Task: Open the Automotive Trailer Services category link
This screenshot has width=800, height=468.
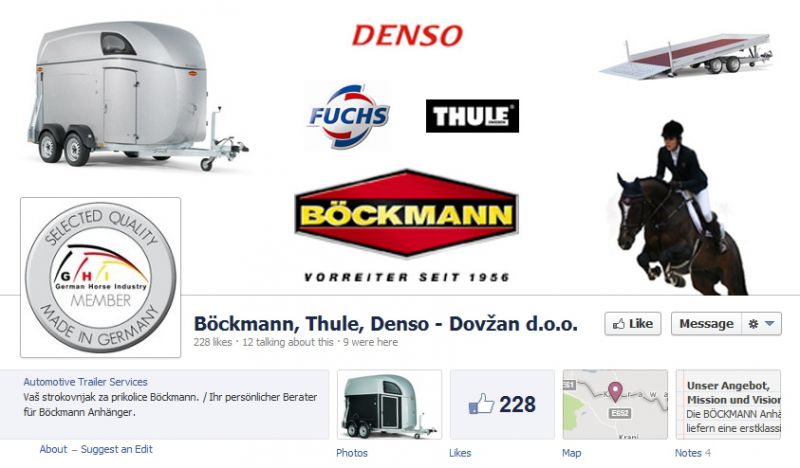Action: [x=85, y=382]
